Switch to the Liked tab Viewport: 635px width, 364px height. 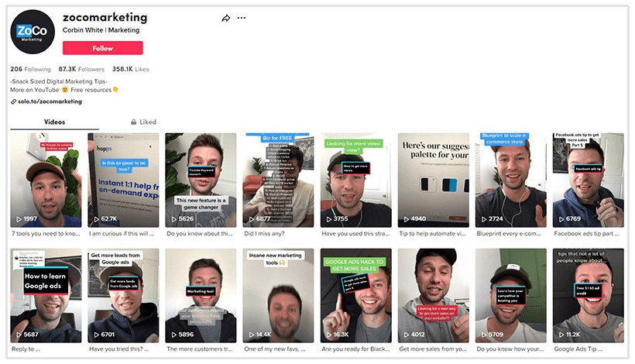click(x=143, y=122)
